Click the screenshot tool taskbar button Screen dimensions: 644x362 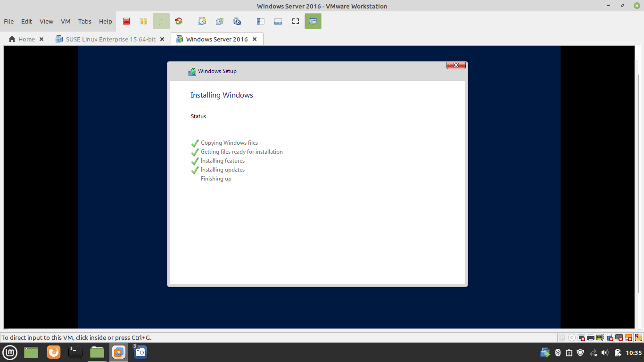tap(140, 352)
